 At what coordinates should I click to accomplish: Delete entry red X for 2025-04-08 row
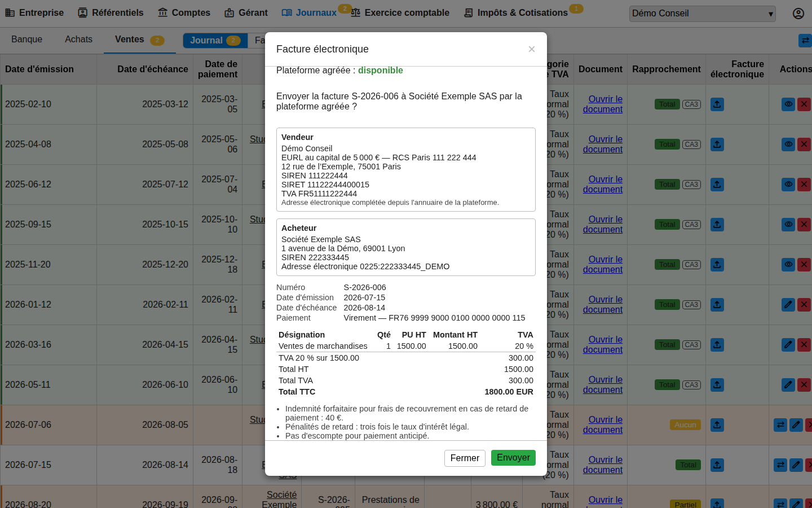point(804,144)
